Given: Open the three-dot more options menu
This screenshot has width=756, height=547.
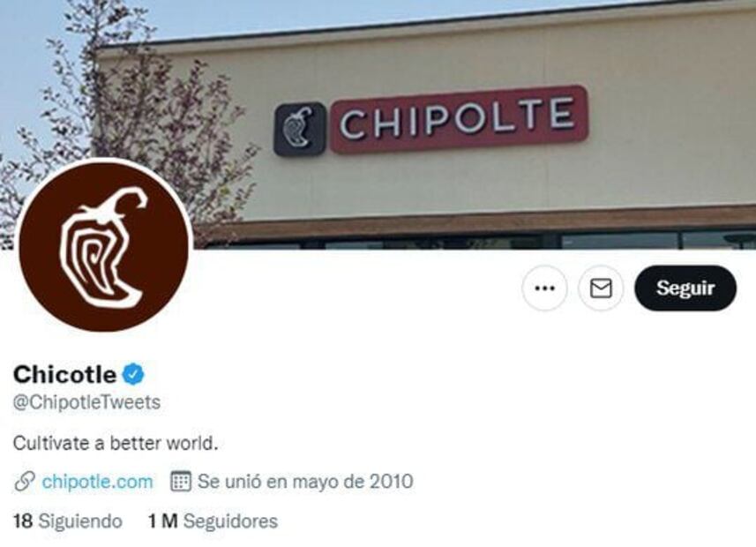Looking at the screenshot, I should (x=544, y=288).
